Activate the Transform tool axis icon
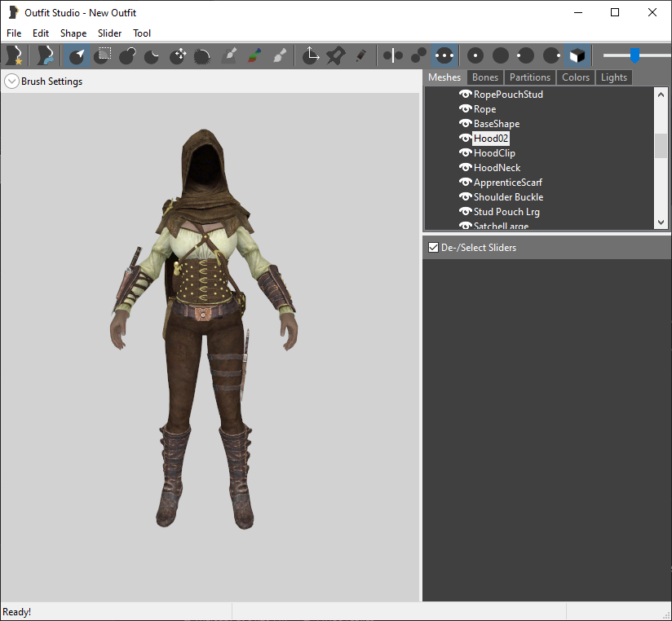Viewport: 672px width, 621px height. [x=310, y=55]
